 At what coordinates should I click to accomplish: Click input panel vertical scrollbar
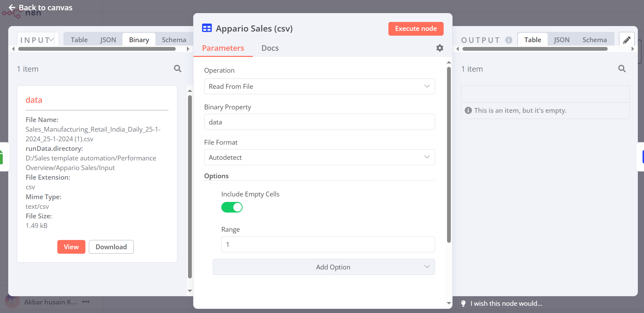coord(190,187)
